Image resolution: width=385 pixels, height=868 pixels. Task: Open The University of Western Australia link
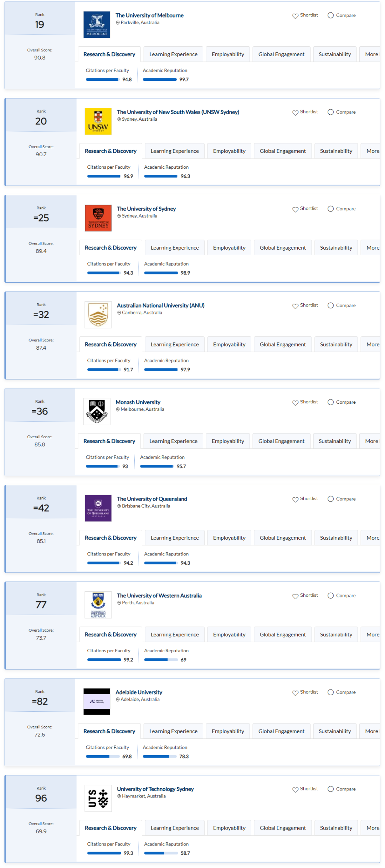coord(159,596)
